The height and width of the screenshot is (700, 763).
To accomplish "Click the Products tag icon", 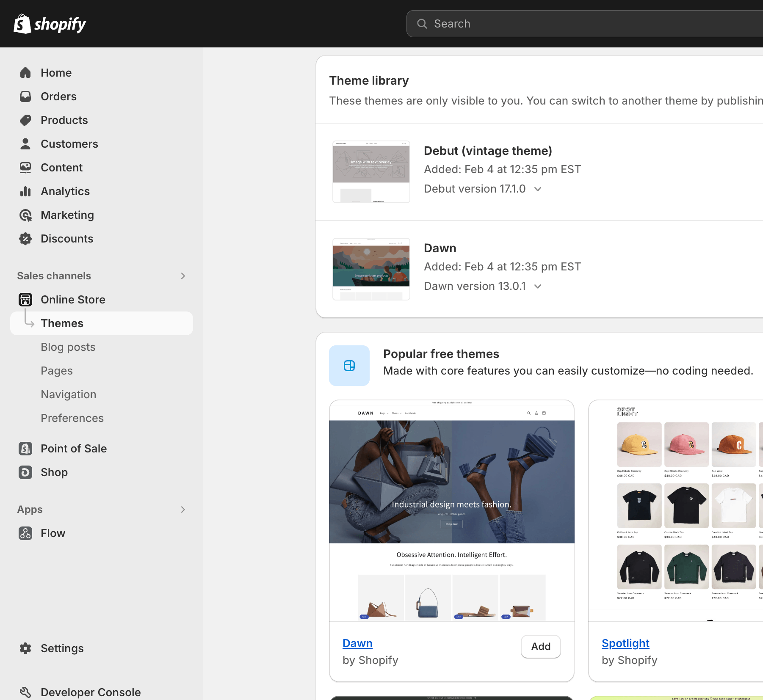I will (x=25, y=120).
